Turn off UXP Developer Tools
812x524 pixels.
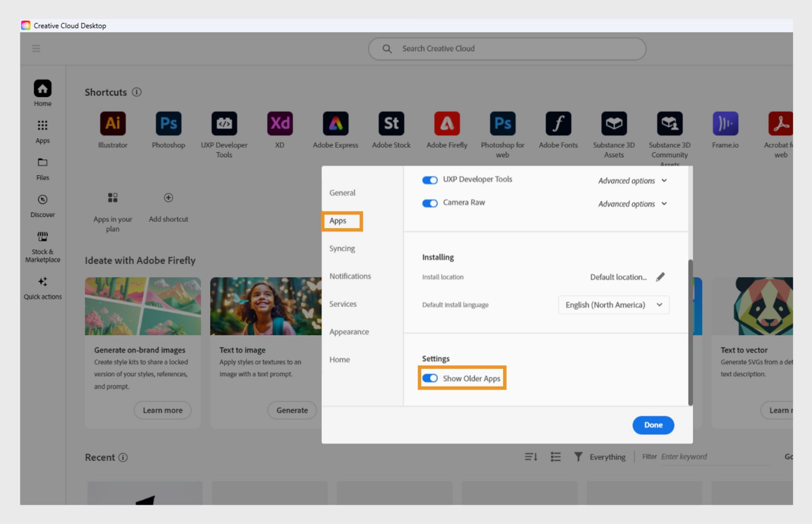tap(430, 180)
